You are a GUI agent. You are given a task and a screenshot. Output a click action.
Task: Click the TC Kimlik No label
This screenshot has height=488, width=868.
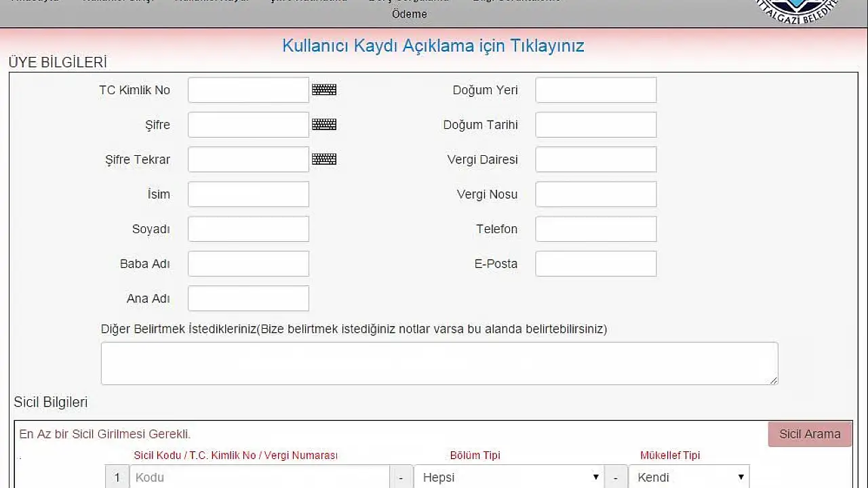(134, 90)
